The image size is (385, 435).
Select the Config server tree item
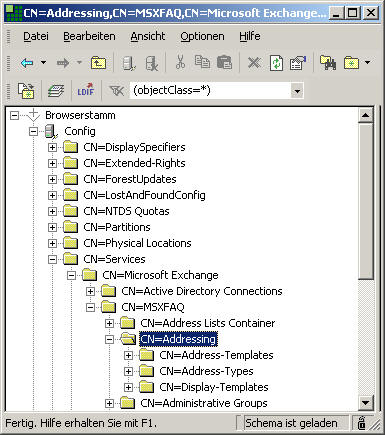point(80,131)
